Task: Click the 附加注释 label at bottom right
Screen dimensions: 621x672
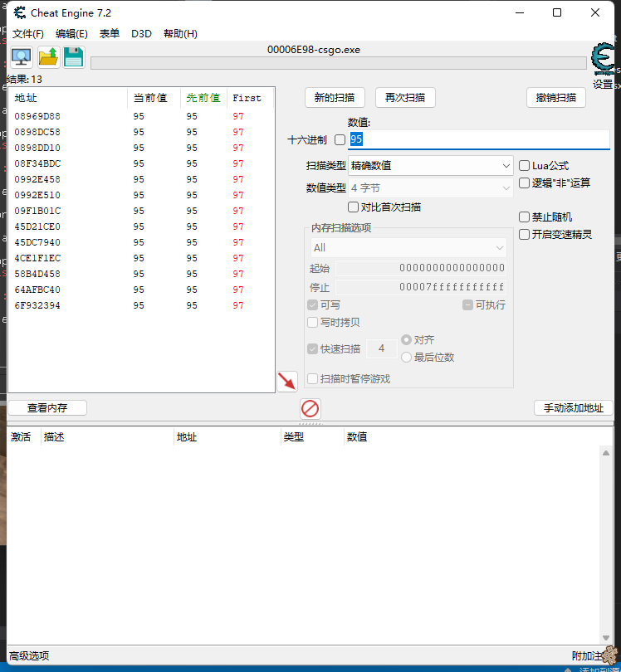Action: coord(589,655)
